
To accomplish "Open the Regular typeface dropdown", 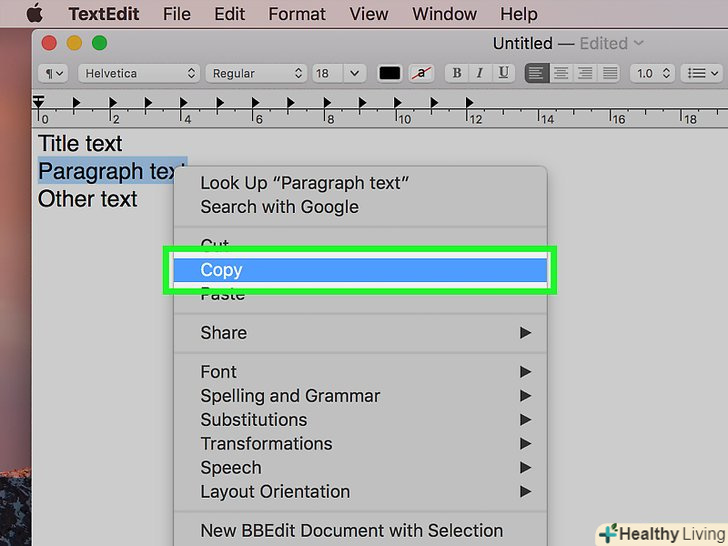I will click(x=256, y=73).
